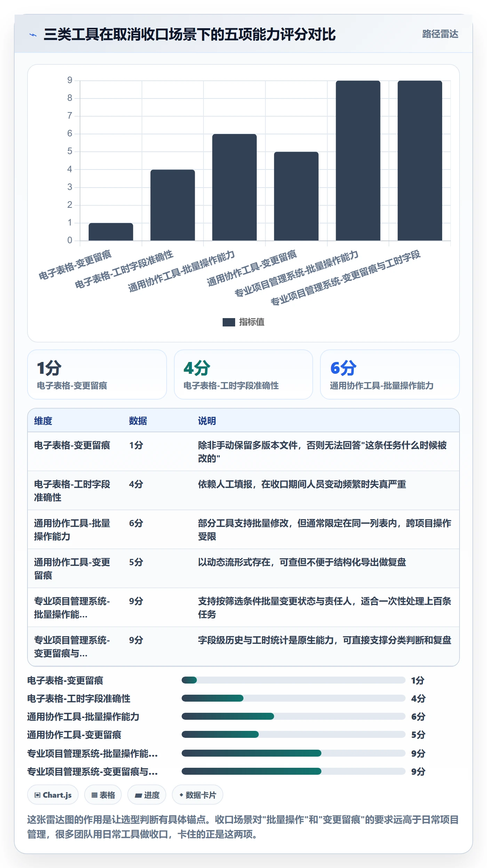Toggle the 指标值 legend color swatch
487x868 pixels.
coord(229,322)
